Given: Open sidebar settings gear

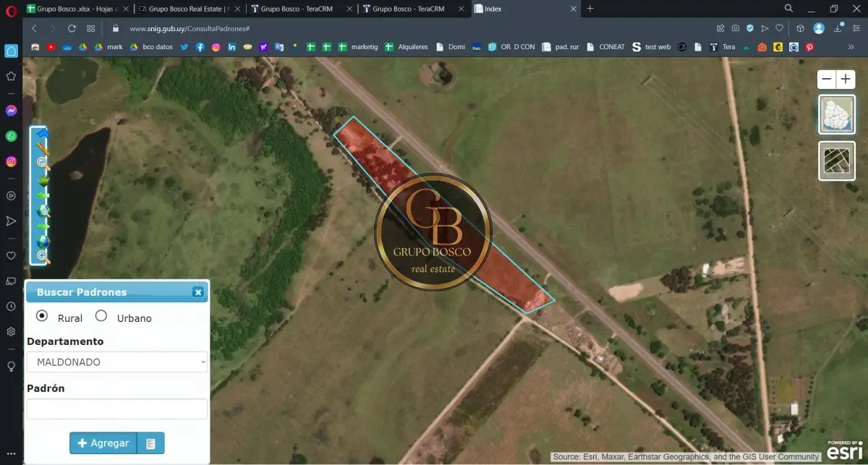Looking at the screenshot, I should click(11, 332).
